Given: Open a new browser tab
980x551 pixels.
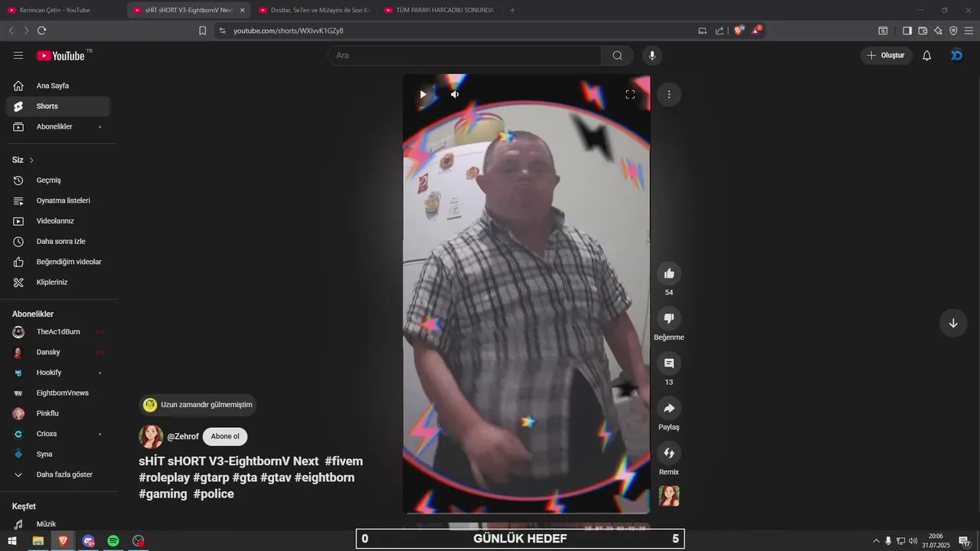Looking at the screenshot, I should coord(512,10).
